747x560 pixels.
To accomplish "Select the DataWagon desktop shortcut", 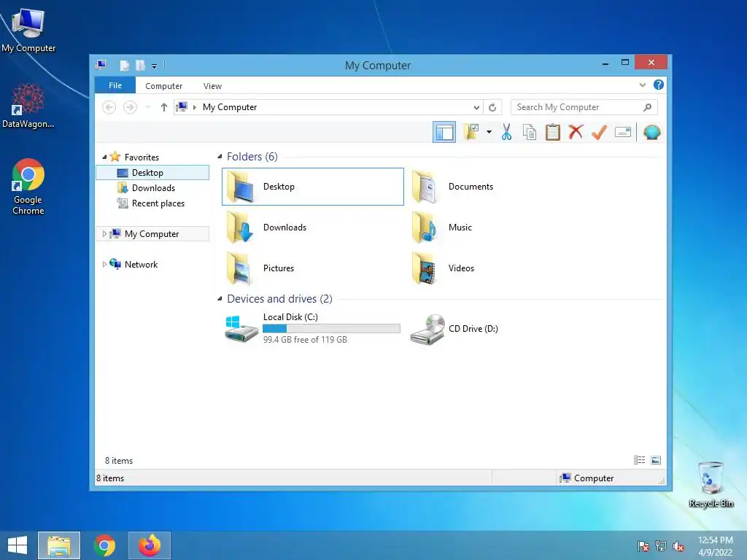I will (28, 106).
